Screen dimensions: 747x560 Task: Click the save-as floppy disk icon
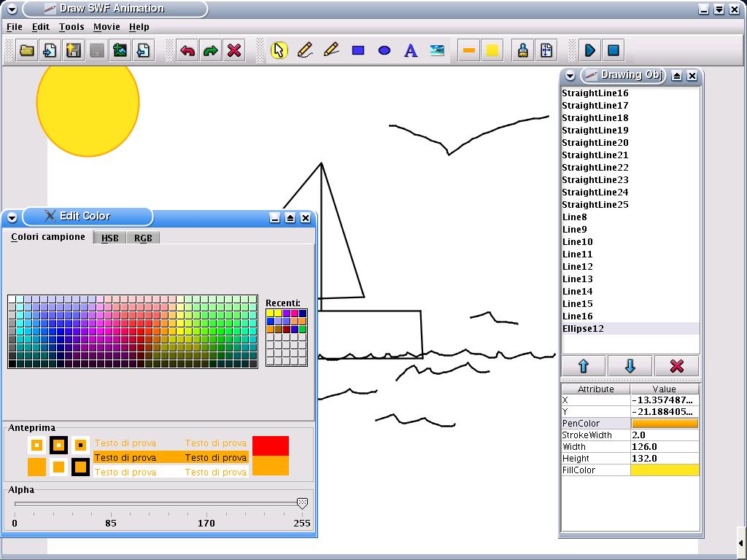pyautogui.click(x=74, y=50)
